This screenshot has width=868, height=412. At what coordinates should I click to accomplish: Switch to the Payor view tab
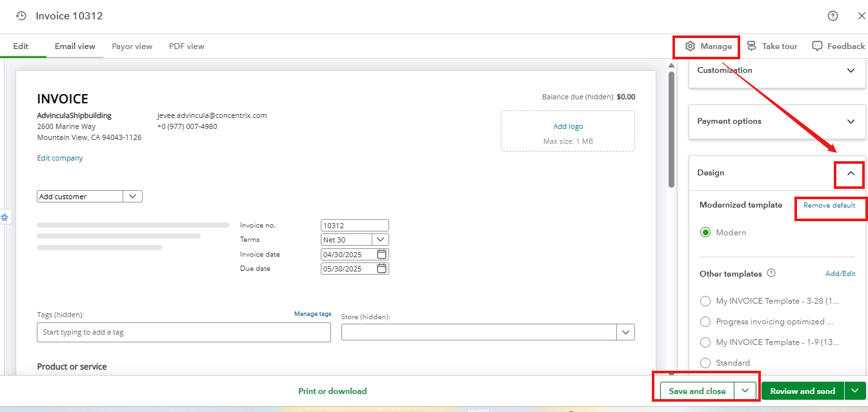coord(132,46)
